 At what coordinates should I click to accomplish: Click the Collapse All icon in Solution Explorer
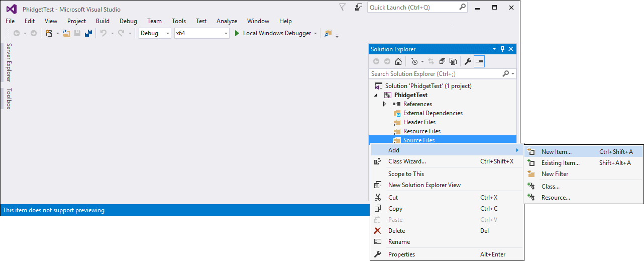[x=442, y=61]
